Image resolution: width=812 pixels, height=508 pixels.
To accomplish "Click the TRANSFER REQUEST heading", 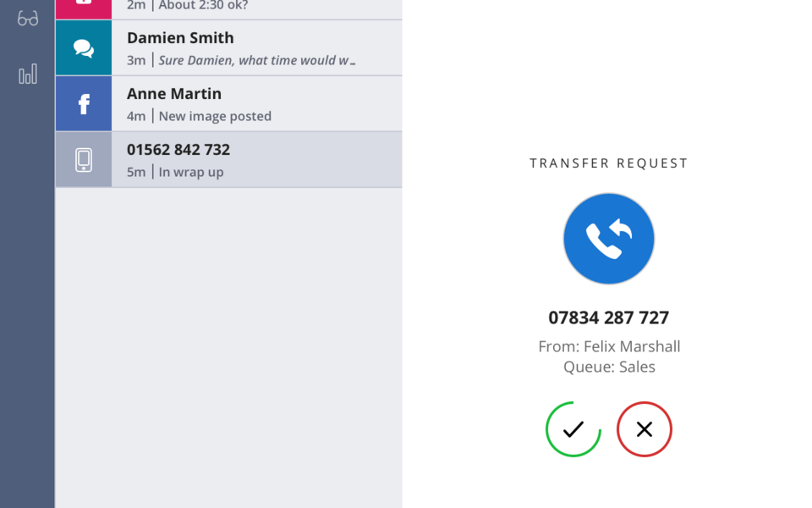I will (608, 163).
